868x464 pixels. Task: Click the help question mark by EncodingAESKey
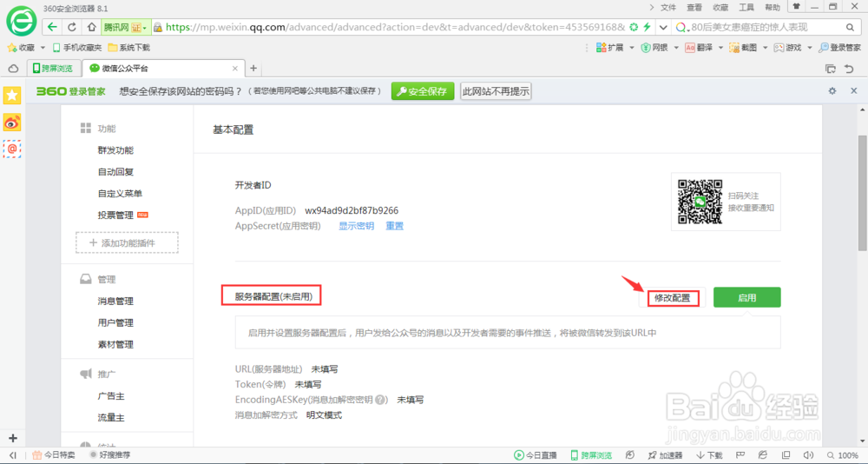coord(380,400)
